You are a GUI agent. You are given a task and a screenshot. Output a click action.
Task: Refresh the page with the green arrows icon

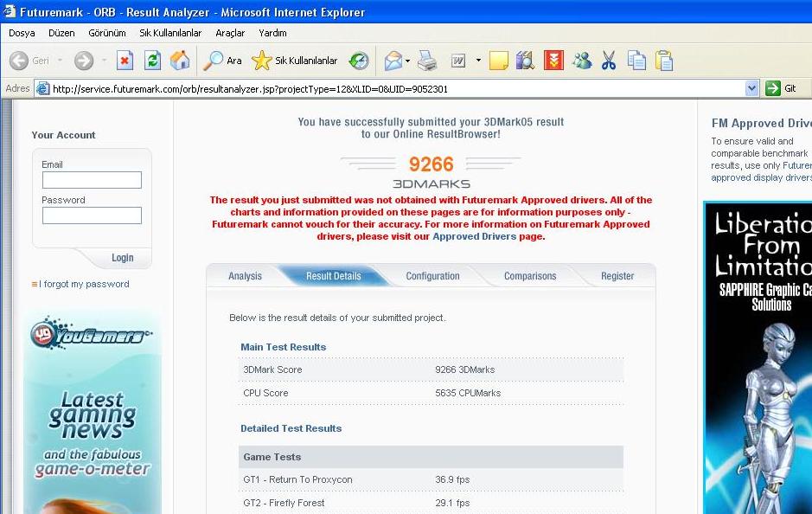pyautogui.click(x=152, y=61)
